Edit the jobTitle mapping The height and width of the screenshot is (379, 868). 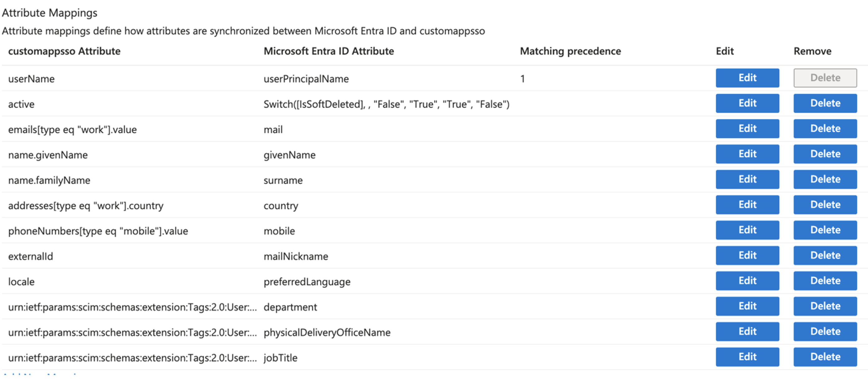click(747, 357)
